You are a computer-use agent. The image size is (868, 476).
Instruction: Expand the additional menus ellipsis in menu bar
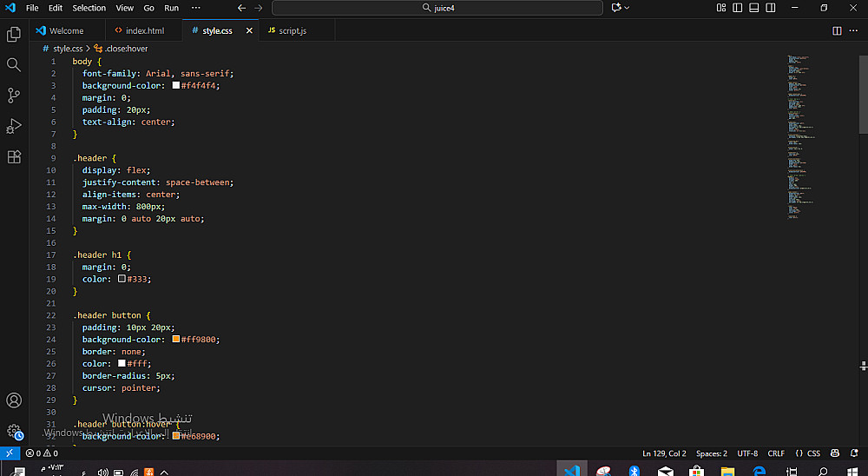196,8
